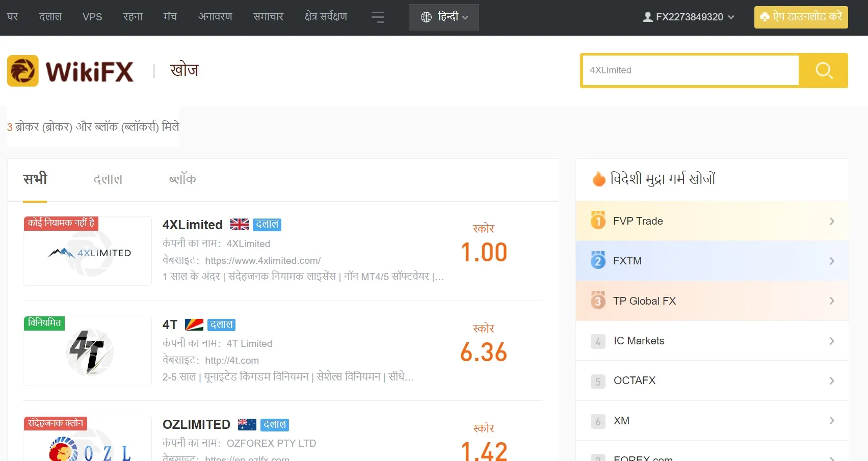Switch to the दलाल results tab
This screenshot has width=868, height=461.
point(108,179)
